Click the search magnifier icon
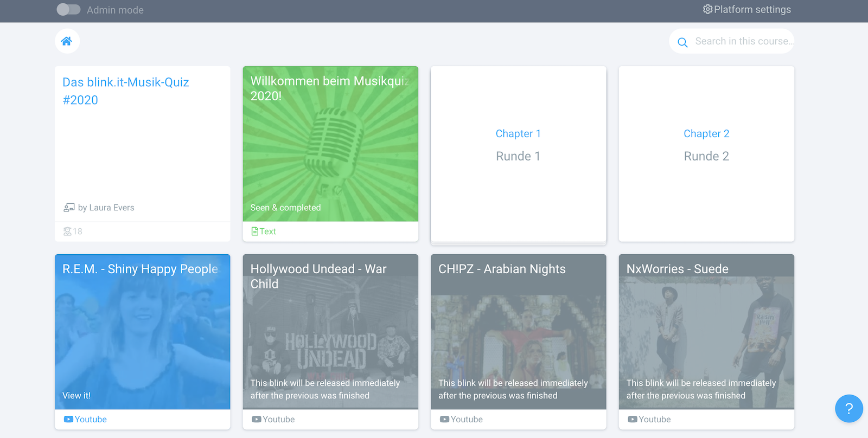 [x=682, y=42]
